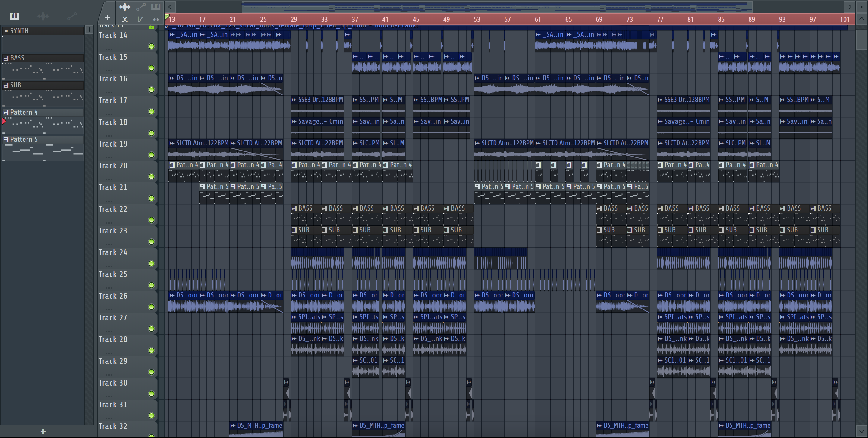Select the pattern clip focus piano icon in playlist toolbar
The height and width of the screenshot is (438, 868).
(156, 7)
